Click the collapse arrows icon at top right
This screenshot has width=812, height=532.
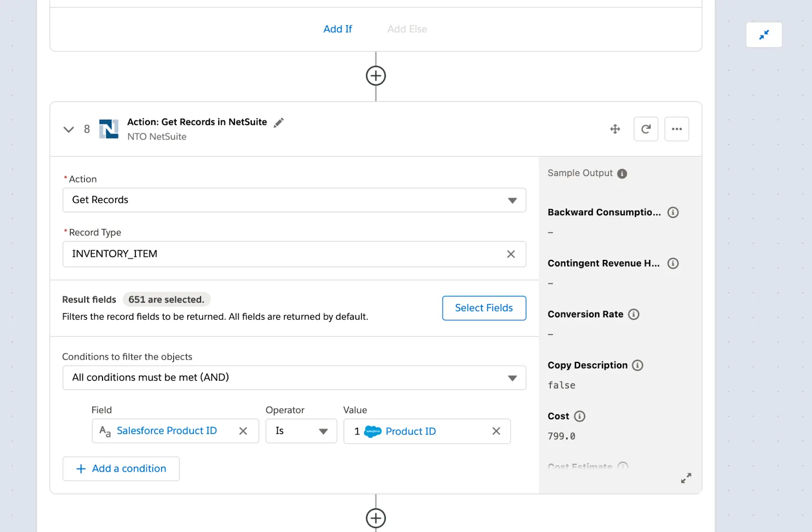pos(764,35)
